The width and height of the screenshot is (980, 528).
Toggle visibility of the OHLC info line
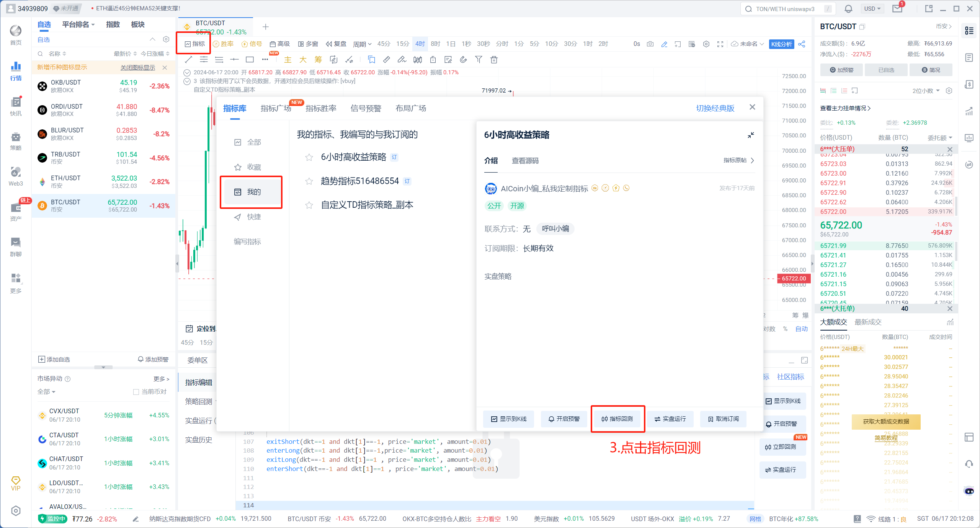tap(187, 72)
